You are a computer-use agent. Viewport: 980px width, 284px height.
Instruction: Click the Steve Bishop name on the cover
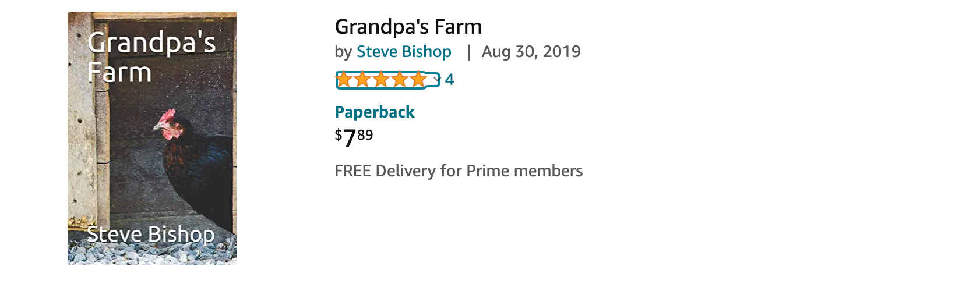point(150,234)
